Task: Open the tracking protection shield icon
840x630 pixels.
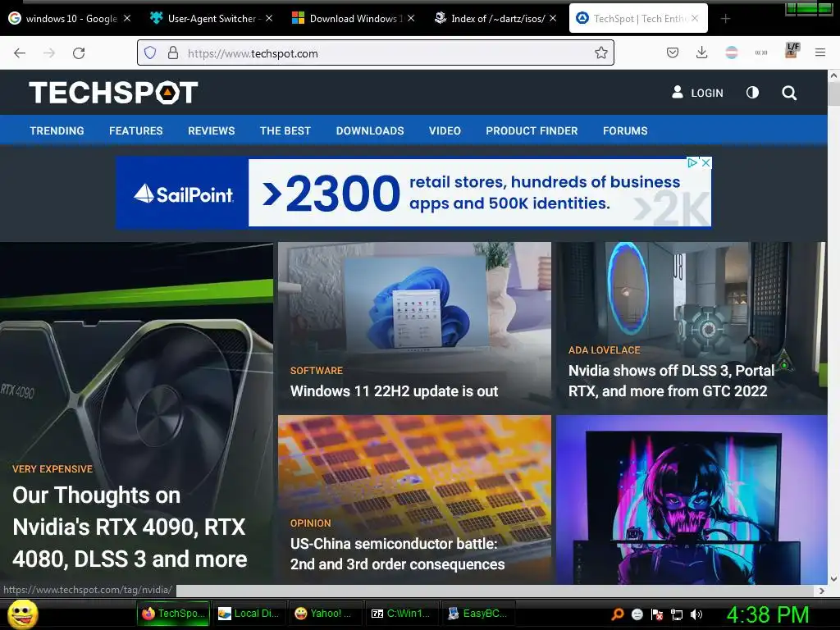Action: tap(150, 52)
